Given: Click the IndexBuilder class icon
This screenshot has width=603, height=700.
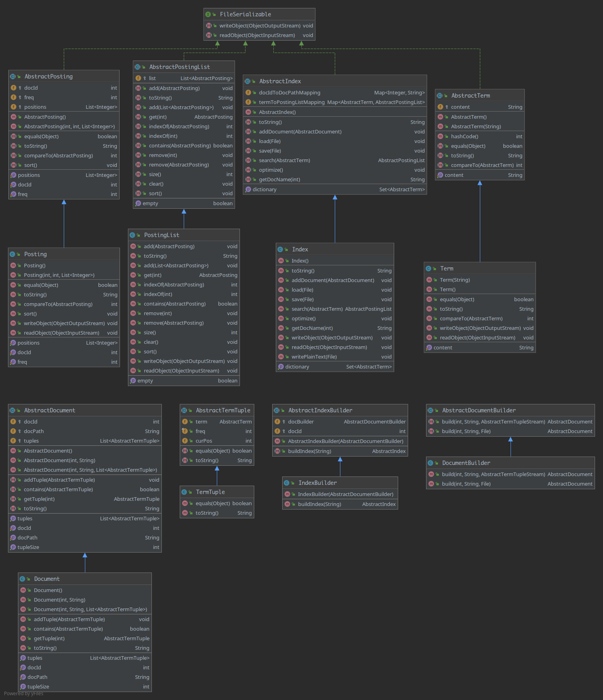Looking at the screenshot, I should tap(287, 483).
